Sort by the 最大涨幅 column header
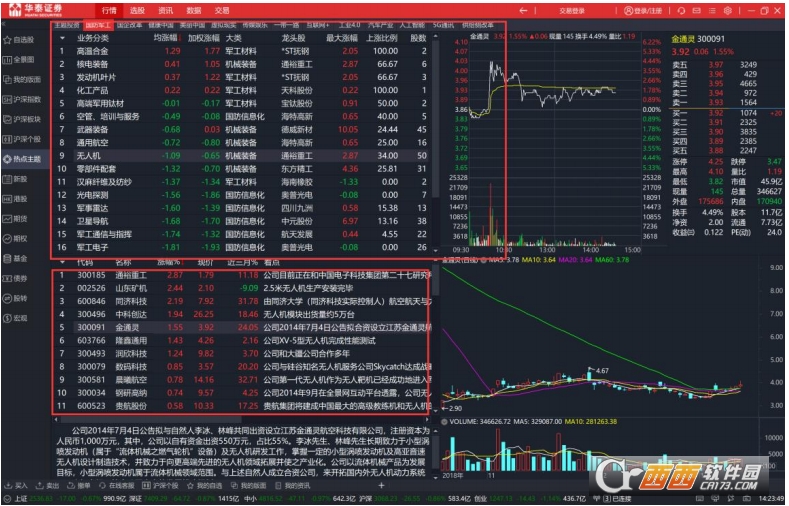789x506 pixels. 342,38
